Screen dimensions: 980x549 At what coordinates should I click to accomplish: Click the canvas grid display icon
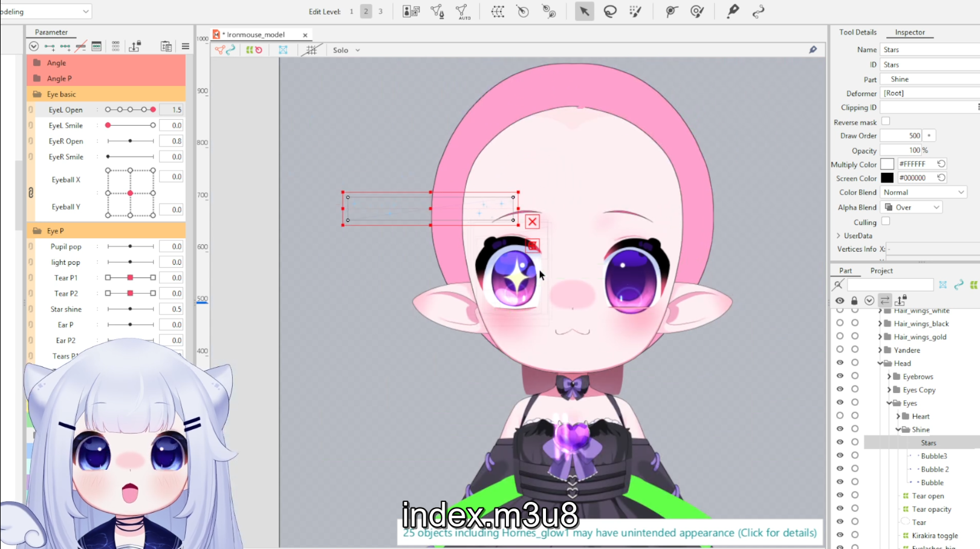click(x=311, y=50)
